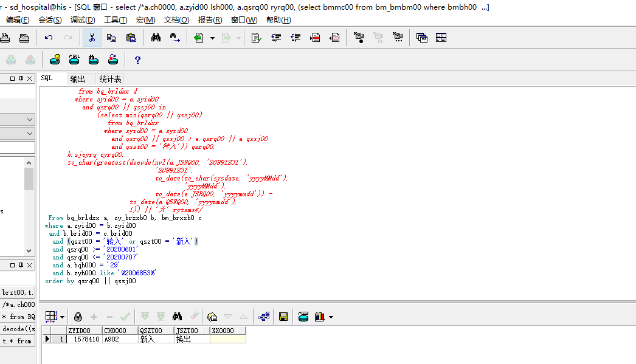Open the 报告(R) menu
The height and width of the screenshot is (364, 636).
(210, 20)
